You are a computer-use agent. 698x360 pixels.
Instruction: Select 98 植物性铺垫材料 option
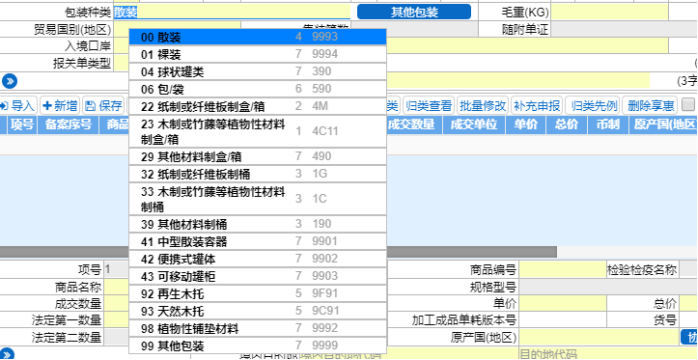pyautogui.click(x=257, y=328)
